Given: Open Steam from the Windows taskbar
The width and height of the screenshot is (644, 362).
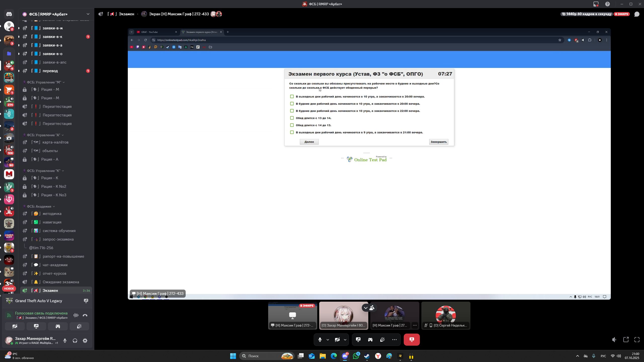Looking at the screenshot, I should 367,356.
